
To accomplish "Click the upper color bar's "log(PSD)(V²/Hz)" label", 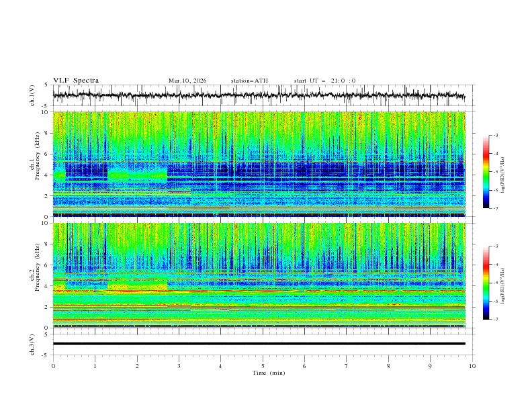I will coord(502,175).
